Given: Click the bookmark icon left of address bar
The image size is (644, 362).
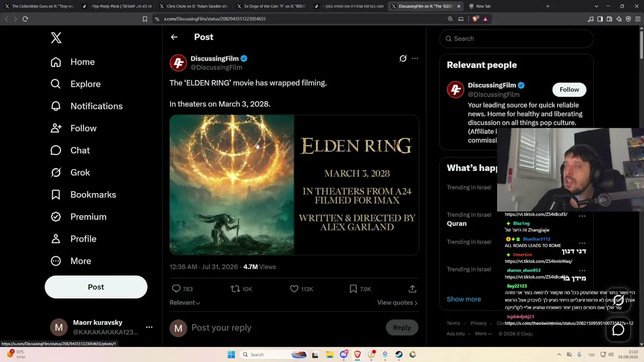Looking at the screenshot, I should [x=145, y=19].
